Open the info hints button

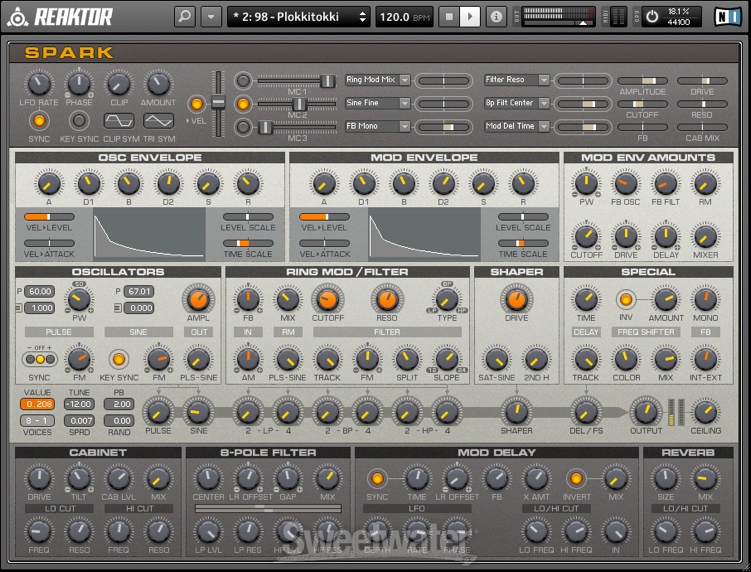[x=496, y=17]
